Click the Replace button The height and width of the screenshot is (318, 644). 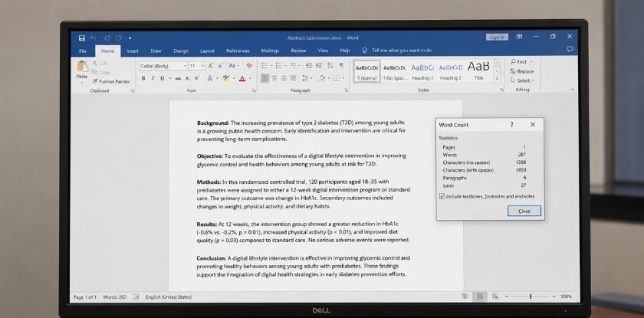(x=522, y=71)
